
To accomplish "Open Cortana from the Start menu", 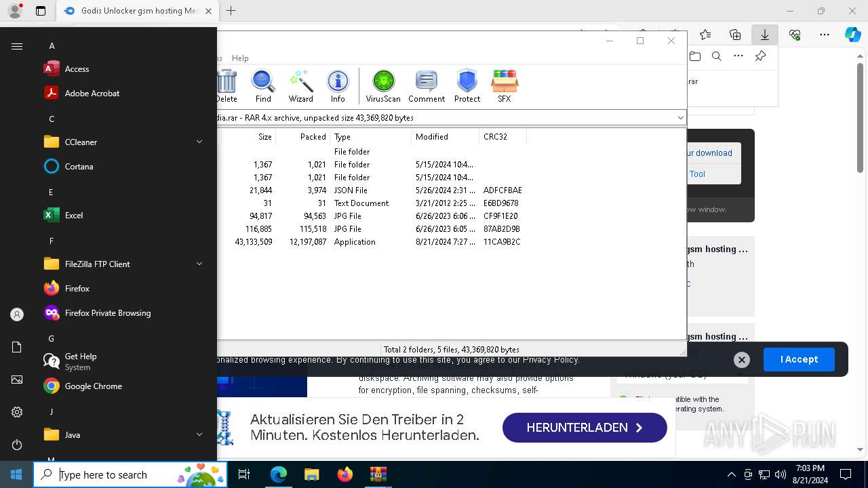I will coord(125,167).
